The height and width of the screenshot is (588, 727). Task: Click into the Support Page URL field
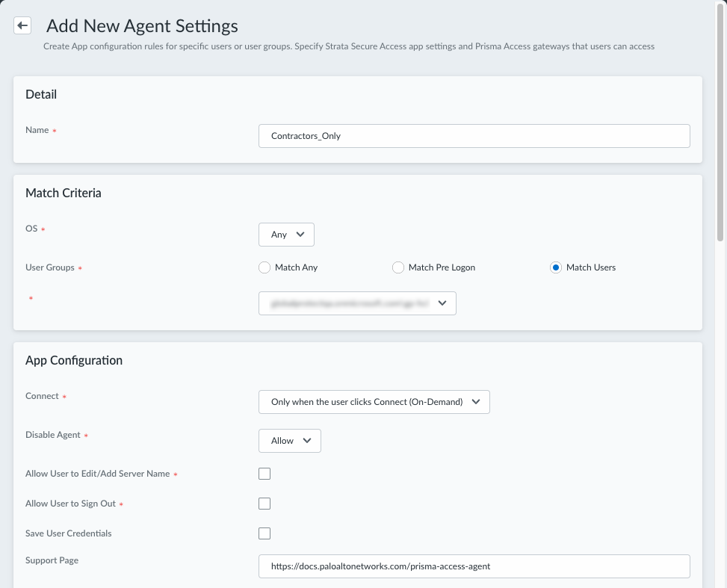474,566
